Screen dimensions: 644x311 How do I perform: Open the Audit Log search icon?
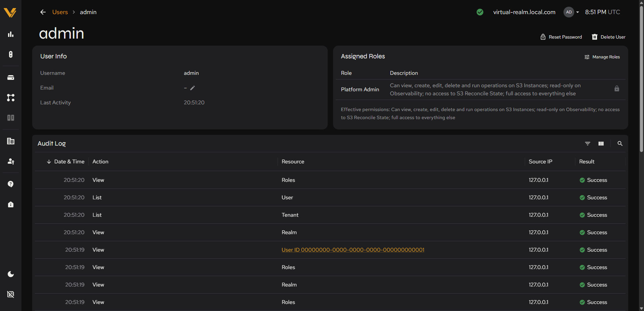pyautogui.click(x=620, y=144)
